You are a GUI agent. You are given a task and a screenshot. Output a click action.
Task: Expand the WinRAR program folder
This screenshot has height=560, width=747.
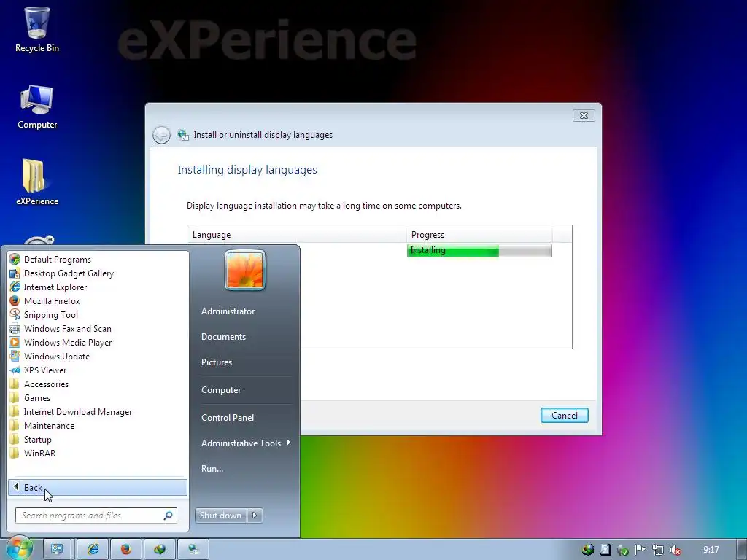39,453
